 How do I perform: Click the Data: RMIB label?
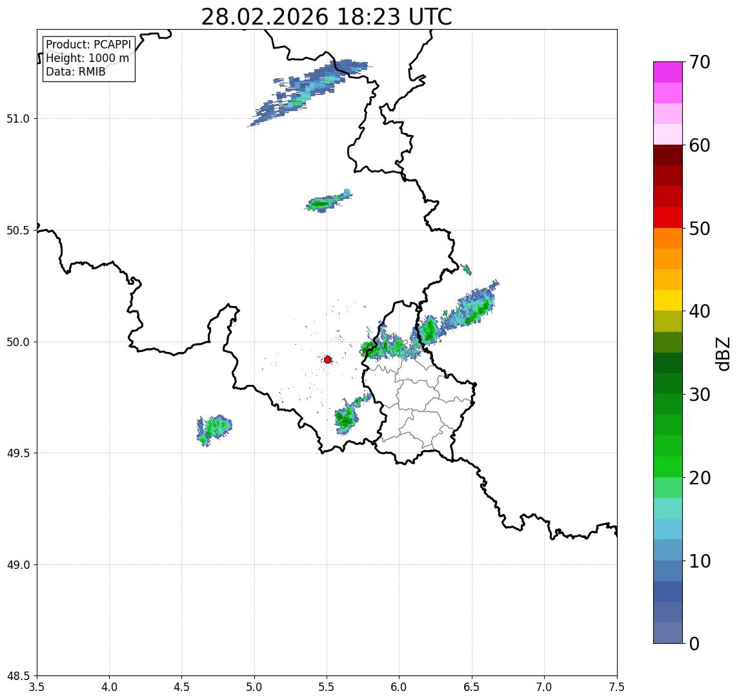coord(76,72)
